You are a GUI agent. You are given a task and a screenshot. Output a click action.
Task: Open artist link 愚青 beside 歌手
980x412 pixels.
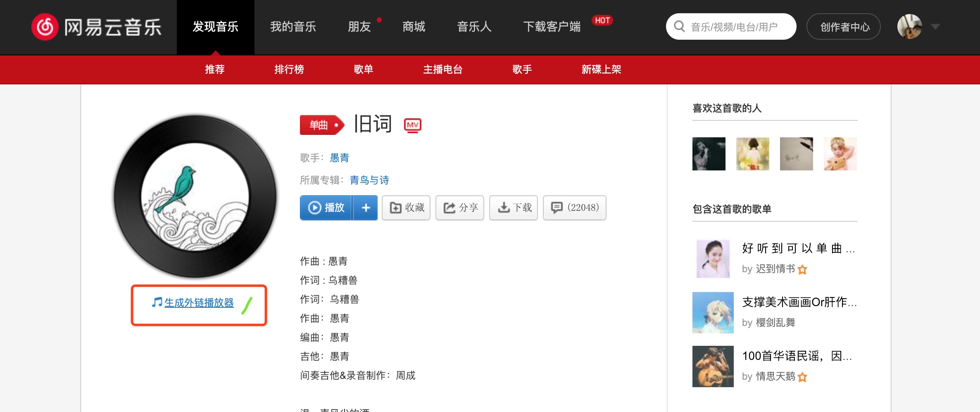[x=340, y=158]
